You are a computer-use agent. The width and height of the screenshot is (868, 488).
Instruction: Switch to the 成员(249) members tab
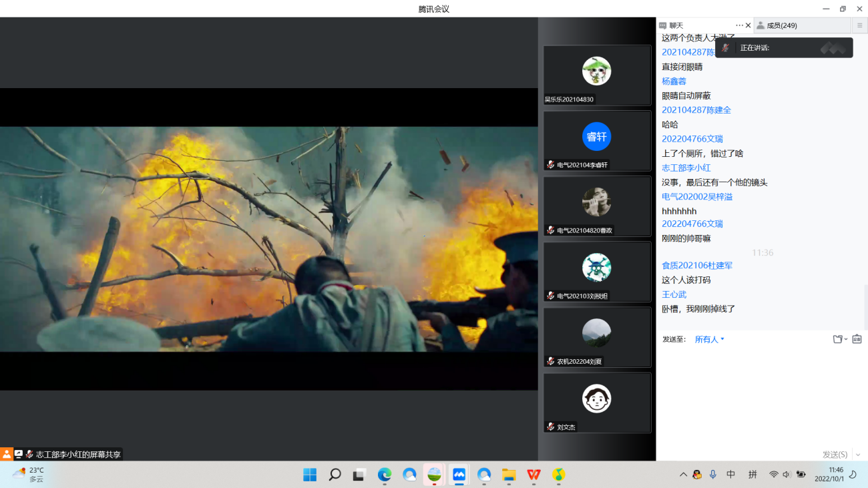click(x=781, y=25)
